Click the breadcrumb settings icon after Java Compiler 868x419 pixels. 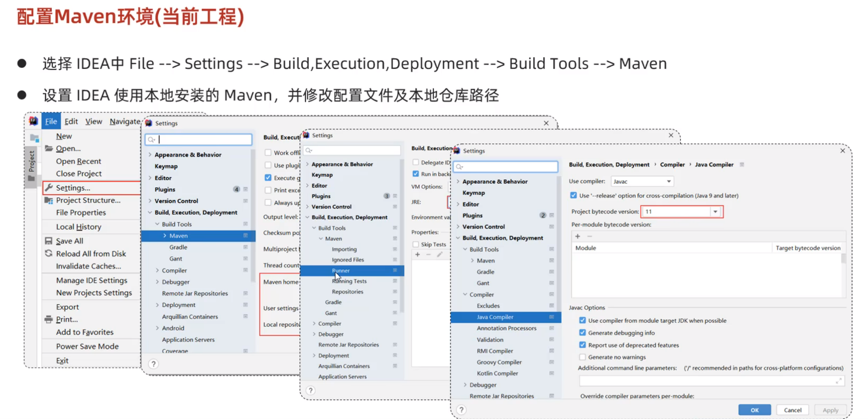pyautogui.click(x=742, y=165)
